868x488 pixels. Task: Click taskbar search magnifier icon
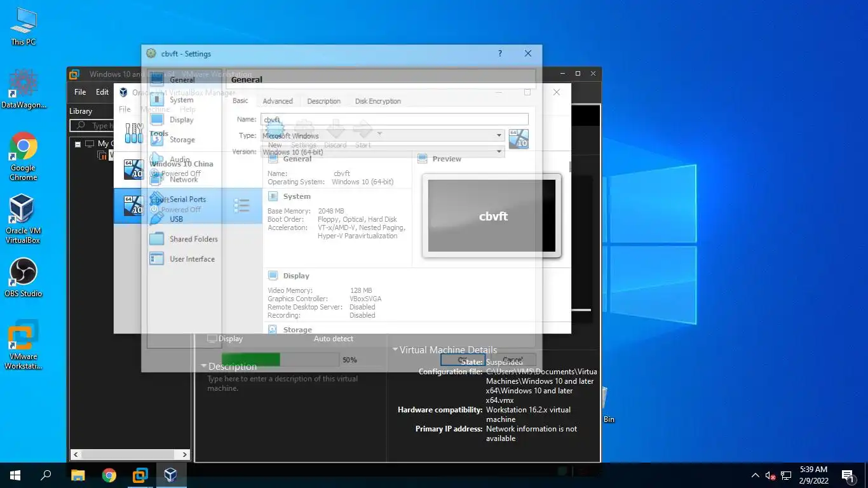[x=46, y=475]
